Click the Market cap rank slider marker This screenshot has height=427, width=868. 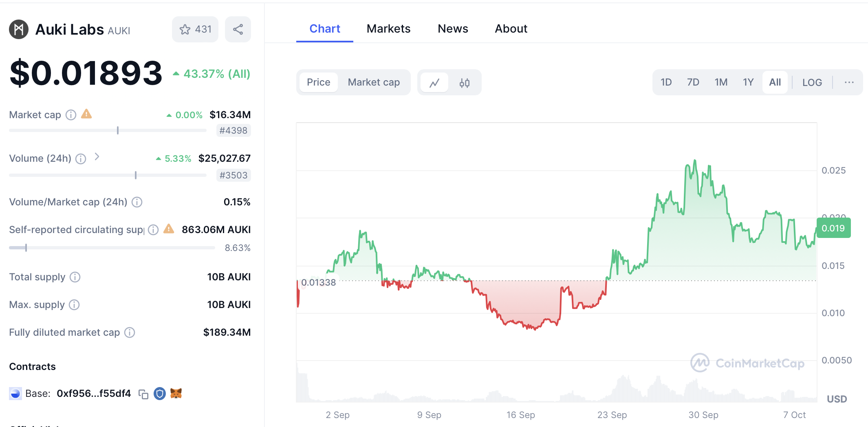click(118, 130)
